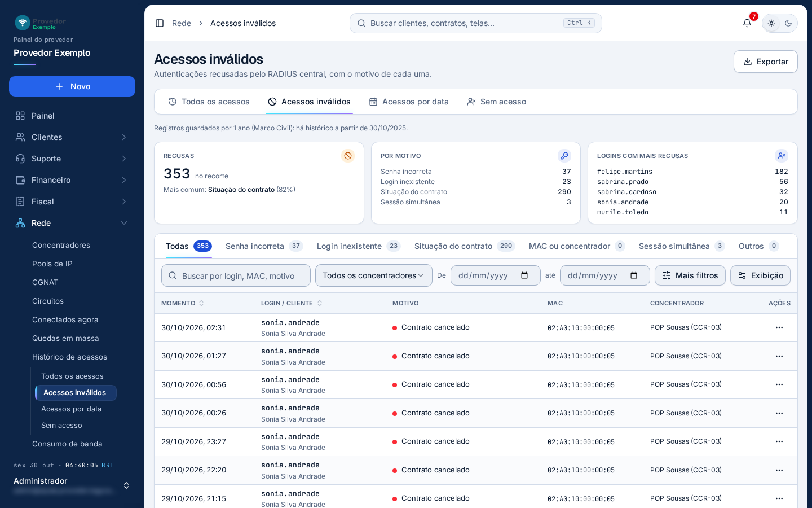The height and width of the screenshot is (508, 812).
Task: Expand the Fiscal menu
Action: [72, 202]
